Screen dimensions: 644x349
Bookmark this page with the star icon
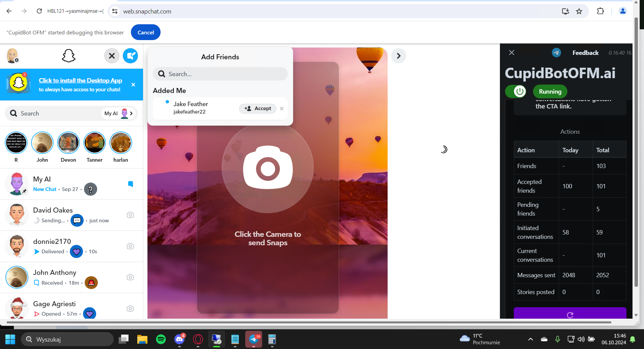[x=579, y=11]
